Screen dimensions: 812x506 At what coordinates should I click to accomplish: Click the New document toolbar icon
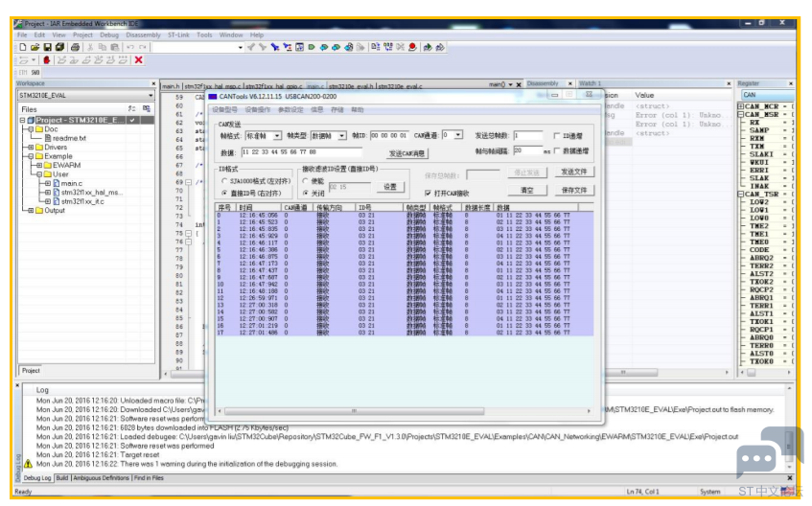tap(23, 47)
